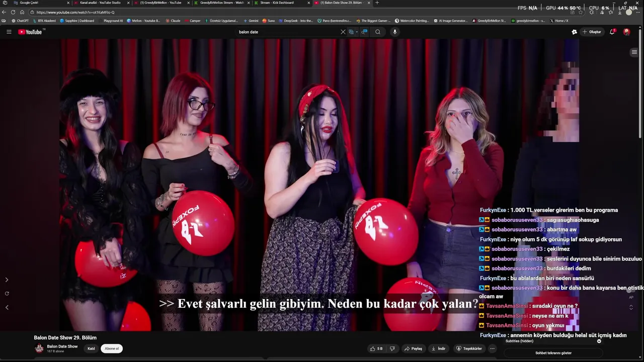Join channel with Katıl button
Viewport: 644px width, 362px height.
pos(91,348)
